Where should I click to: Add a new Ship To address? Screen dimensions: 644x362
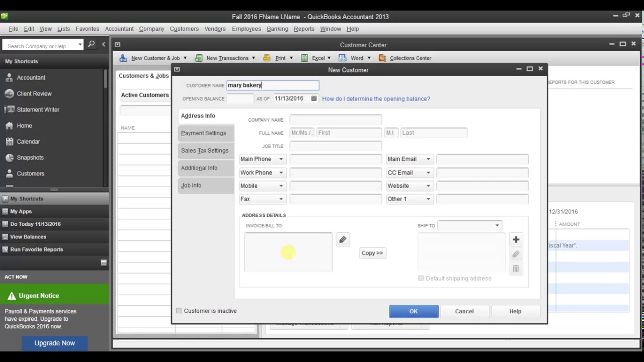pos(516,240)
